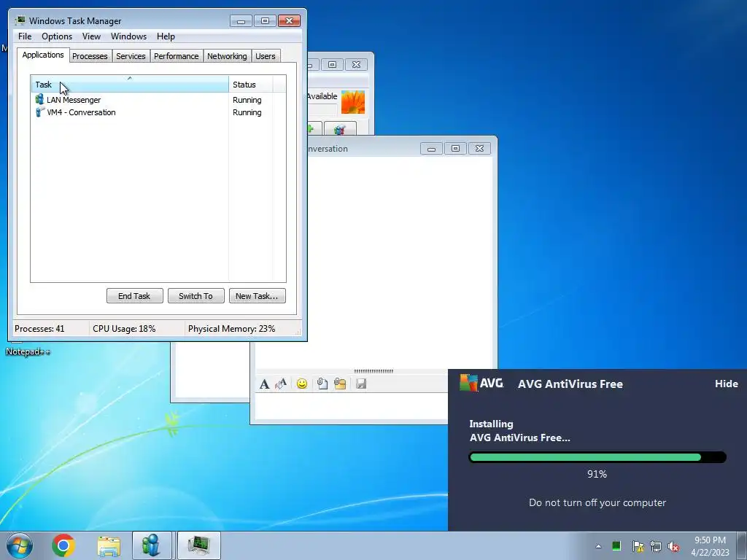The image size is (747, 560).
Task: Click the Switch To button
Action: coord(196,296)
